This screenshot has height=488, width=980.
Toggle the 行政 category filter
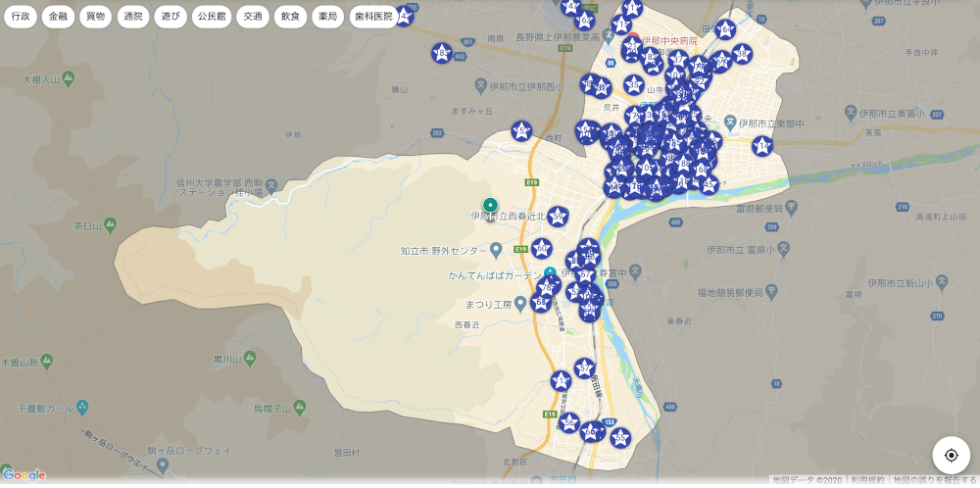coord(21,17)
